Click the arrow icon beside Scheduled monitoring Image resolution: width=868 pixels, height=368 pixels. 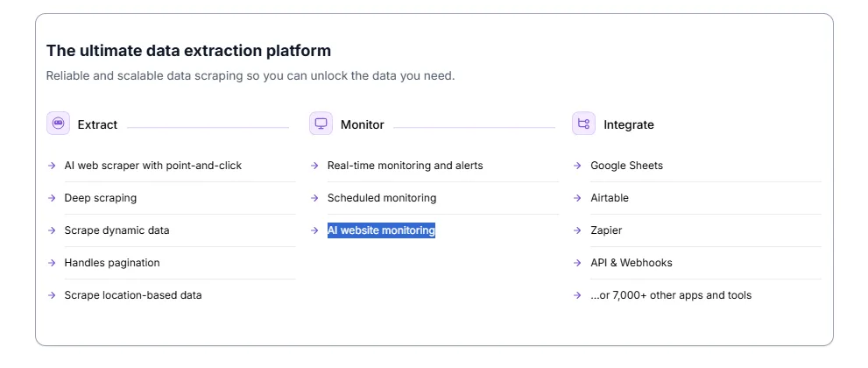[315, 197]
